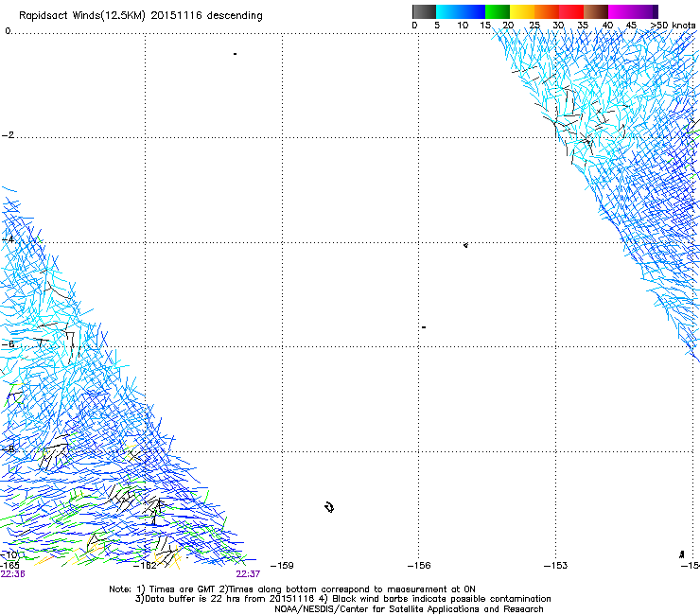Viewport: 700px width, 615px height.
Task: Click the gray 0-5 knots legend segment
Action: click(424, 11)
